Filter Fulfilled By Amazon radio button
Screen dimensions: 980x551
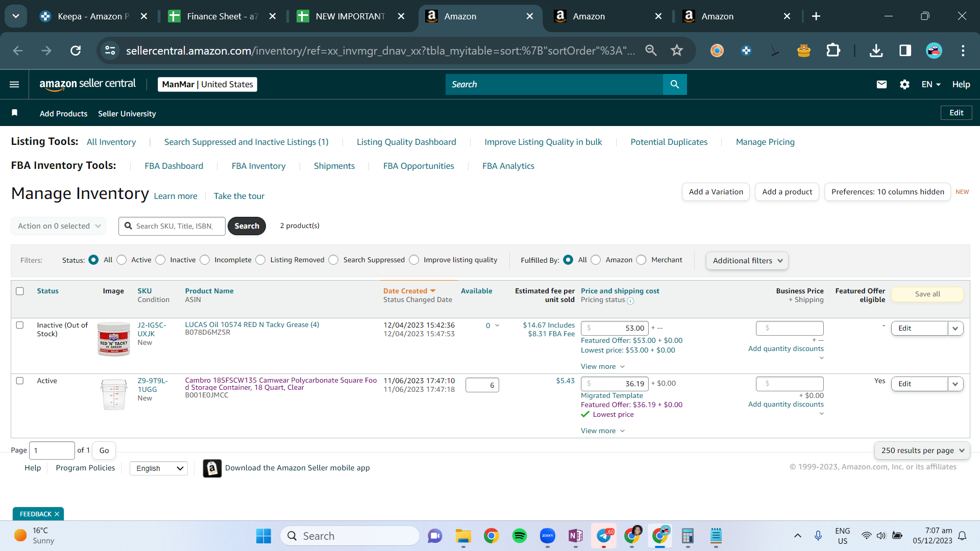pyautogui.click(x=596, y=260)
